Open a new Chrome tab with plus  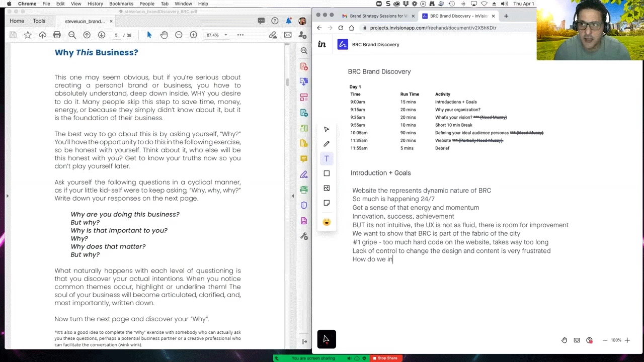pos(506,16)
